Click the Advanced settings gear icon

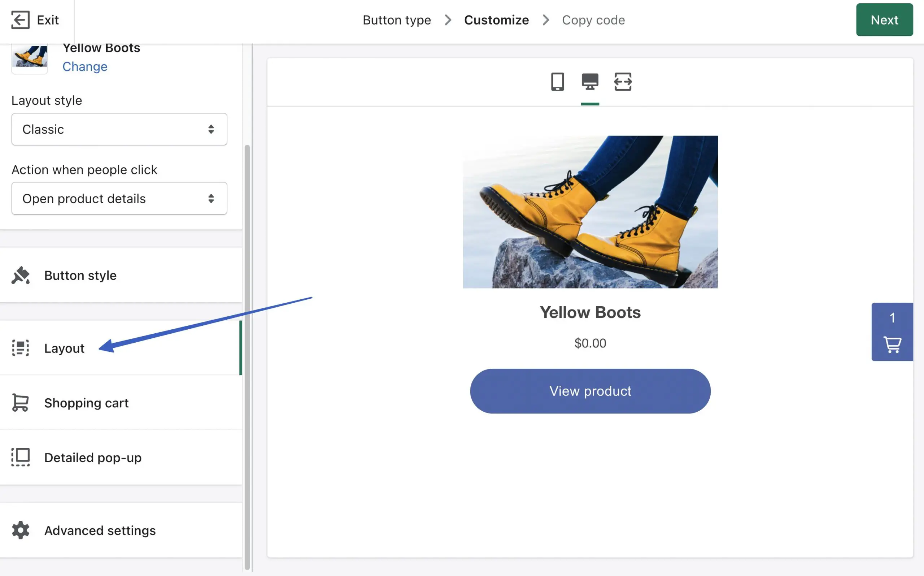21,530
